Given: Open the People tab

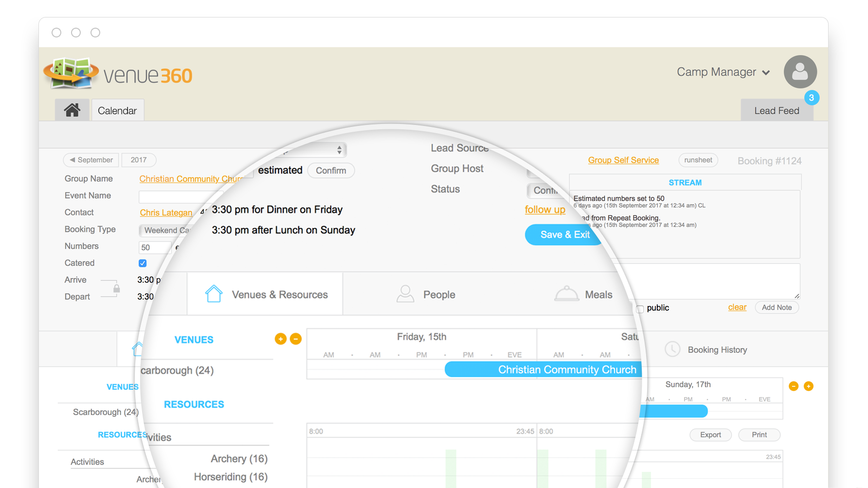Looking at the screenshot, I should 426,295.
